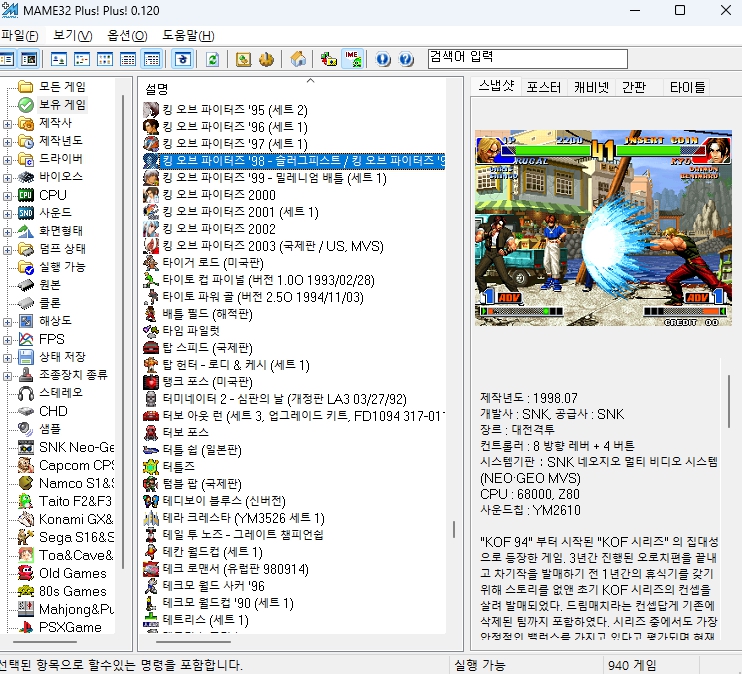Switch to the 스냅샷 tab
The height and width of the screenshot is (674, 742).
(x=496, y=86)
